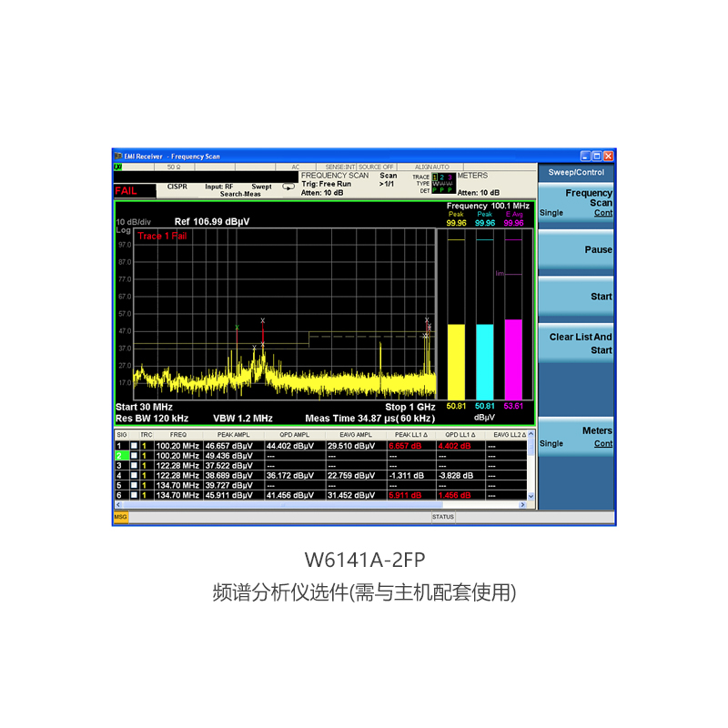Click the signal list scroll-down arrow
The width and height of the screenshot is (728, 728).
(x=531, y=496)
